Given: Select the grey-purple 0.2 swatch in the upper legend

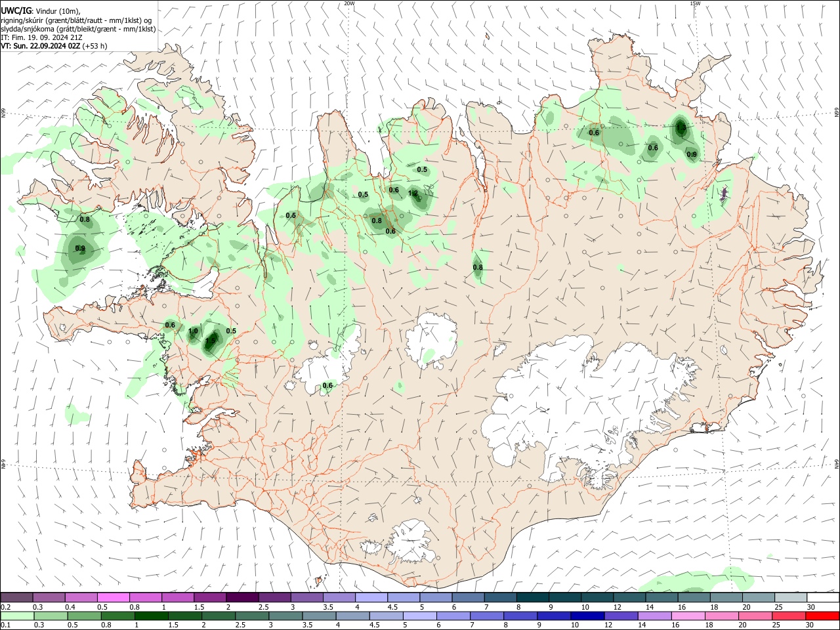Looking at the screenshot, I should (17, 598).
